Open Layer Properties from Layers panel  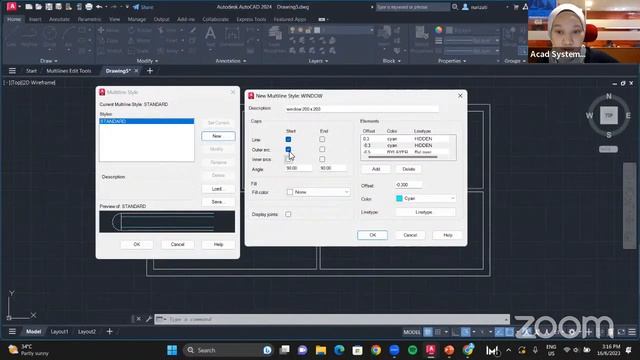point(275,40)
